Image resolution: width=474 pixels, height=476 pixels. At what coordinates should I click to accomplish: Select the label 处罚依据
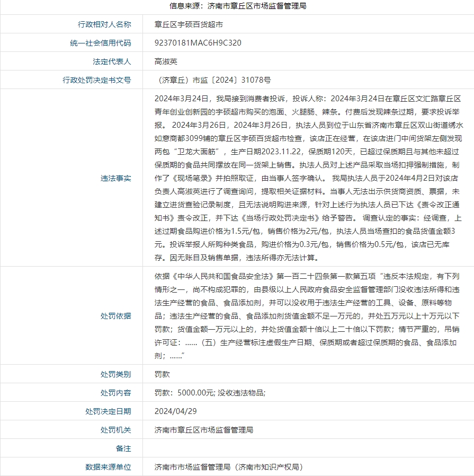(116, 316)
